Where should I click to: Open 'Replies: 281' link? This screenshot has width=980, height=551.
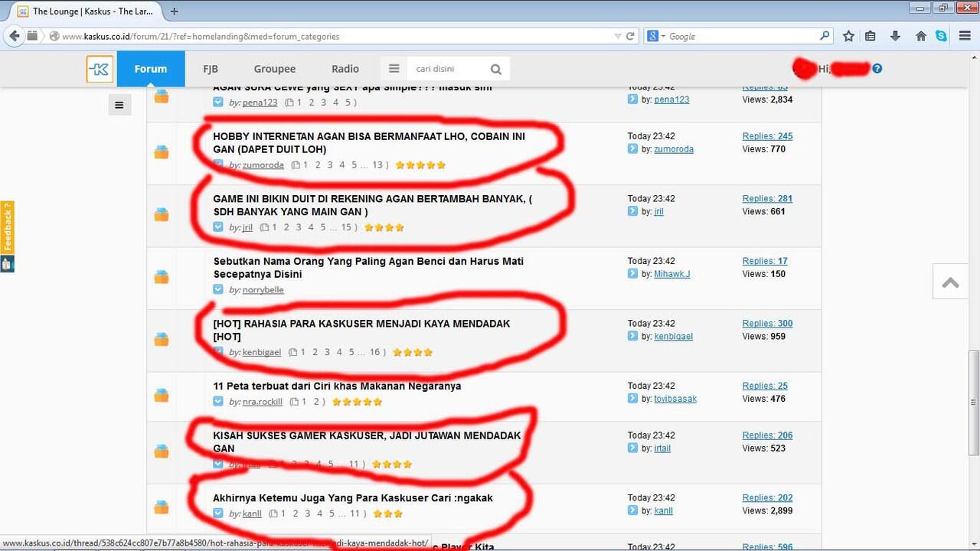pyautogui.click(x=767, y=199)
